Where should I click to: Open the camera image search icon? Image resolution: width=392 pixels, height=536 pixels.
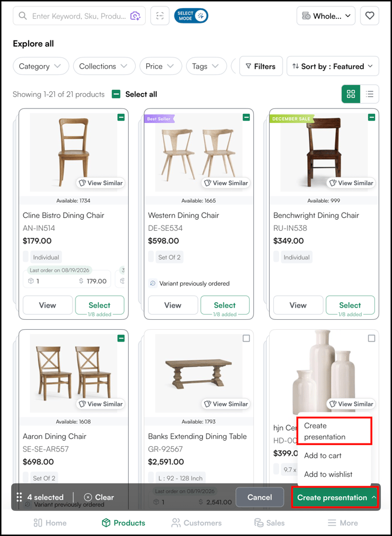[136, 16]
